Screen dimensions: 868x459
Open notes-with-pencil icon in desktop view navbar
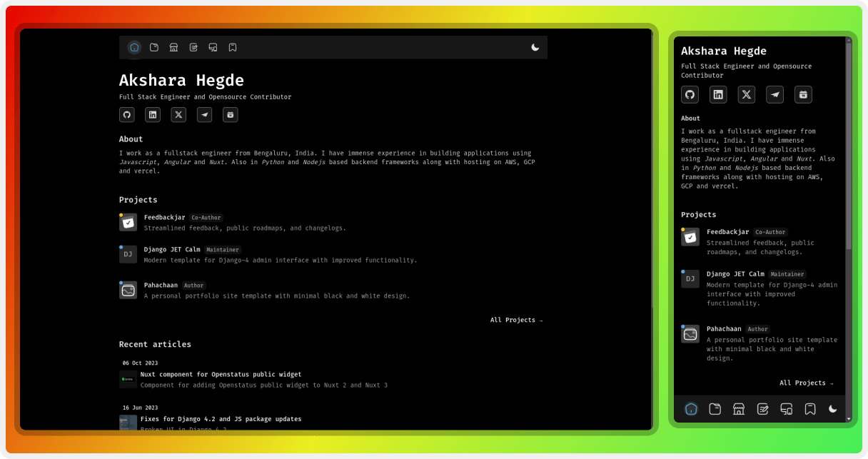(193, 47)
